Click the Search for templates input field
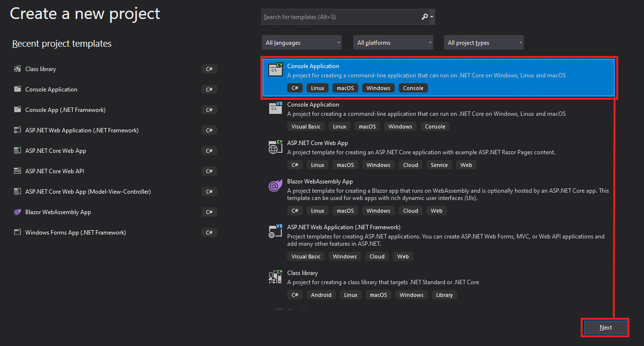 pos(341,17)
